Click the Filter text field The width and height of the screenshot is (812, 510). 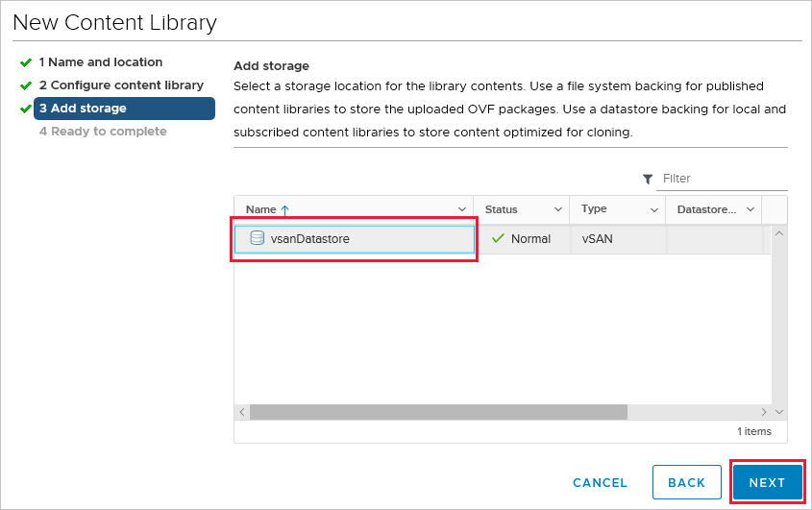pos(721,179)
